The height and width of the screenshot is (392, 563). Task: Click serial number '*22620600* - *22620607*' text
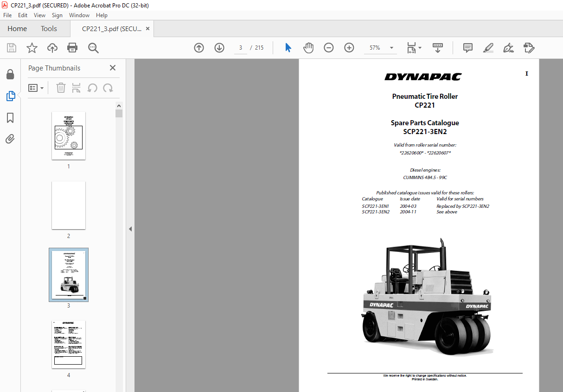tap(425, 153)
